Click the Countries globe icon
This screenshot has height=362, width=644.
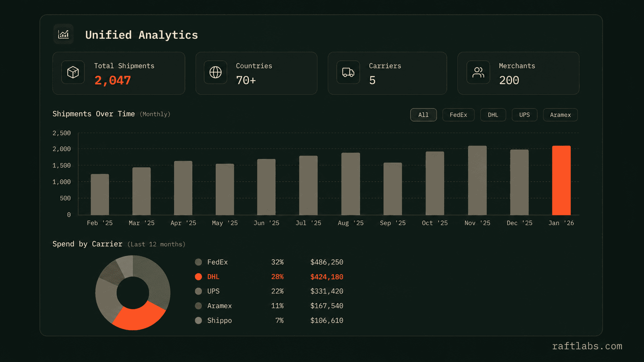[215, 72]
